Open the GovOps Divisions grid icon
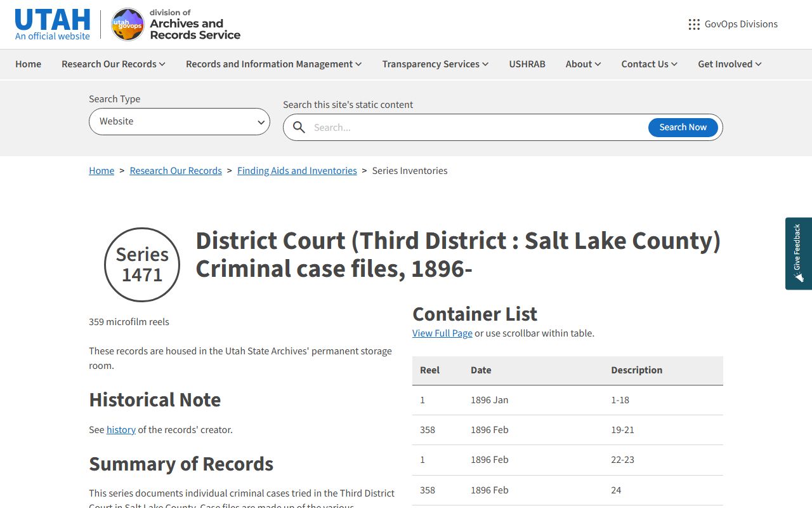The height and width of the screenshot is (508, 812). click(x=694, y=24)
